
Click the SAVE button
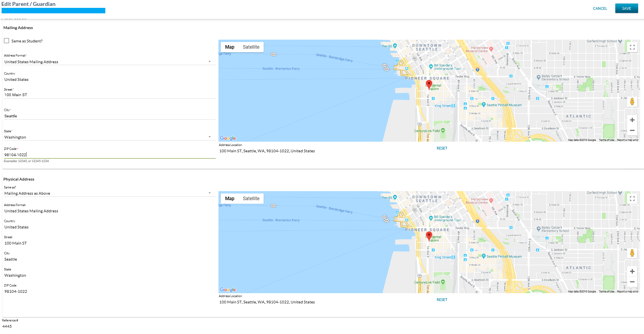pos(626,9)
